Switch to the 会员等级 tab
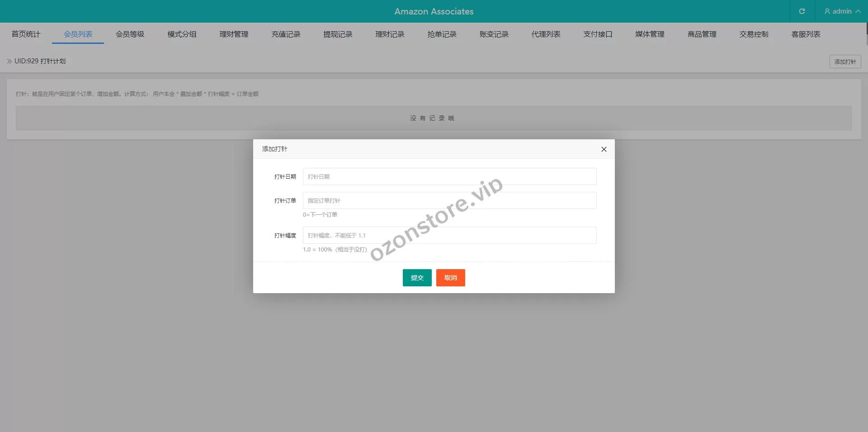The image size is (868, 432). (130, 34)
